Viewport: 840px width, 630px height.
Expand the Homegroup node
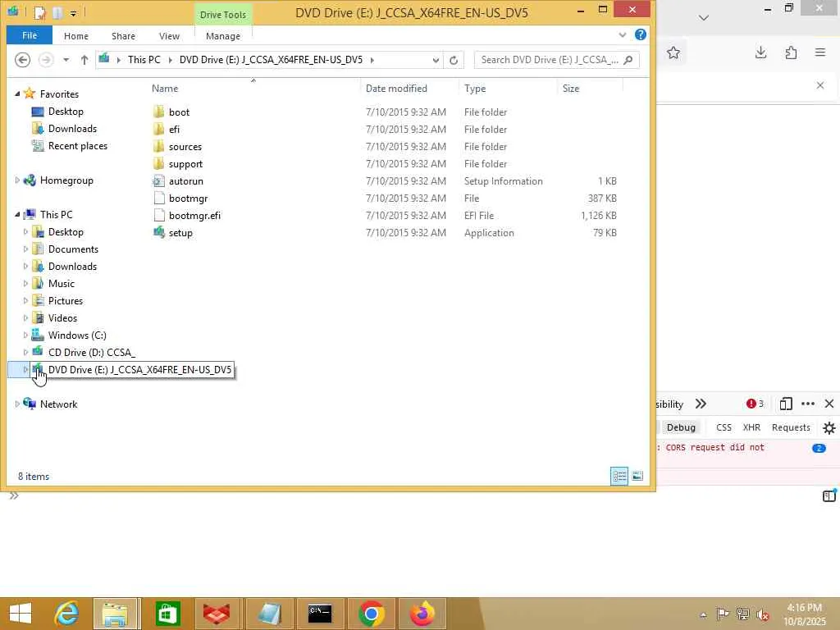tap(17, 180)
